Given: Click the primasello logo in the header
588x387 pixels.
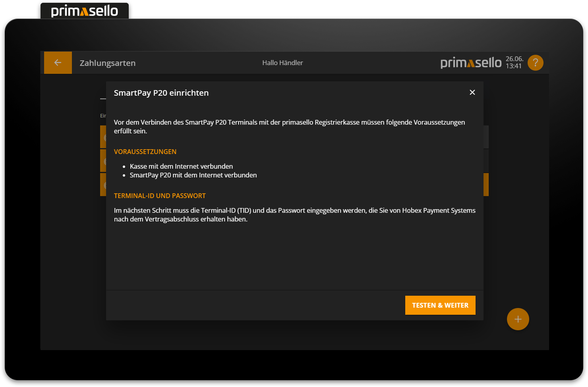Looking at the screenshot, I should click(x=471, y=62).
